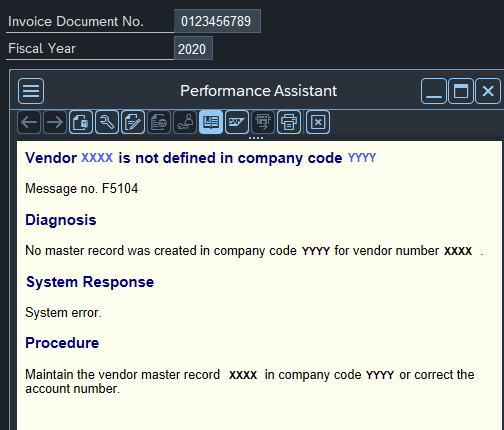The image size is (504, 430).
Task: Open the web document globe icon
Action: (159, 122)
